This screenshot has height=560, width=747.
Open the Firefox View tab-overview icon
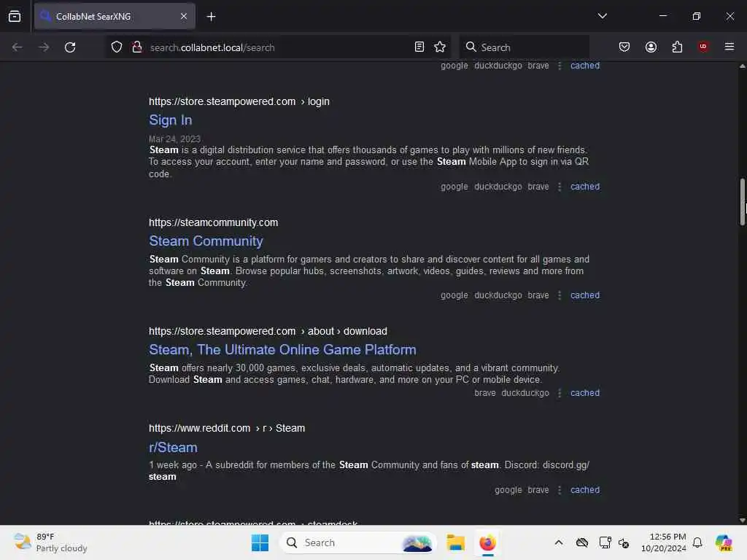(x=15, y=16)
